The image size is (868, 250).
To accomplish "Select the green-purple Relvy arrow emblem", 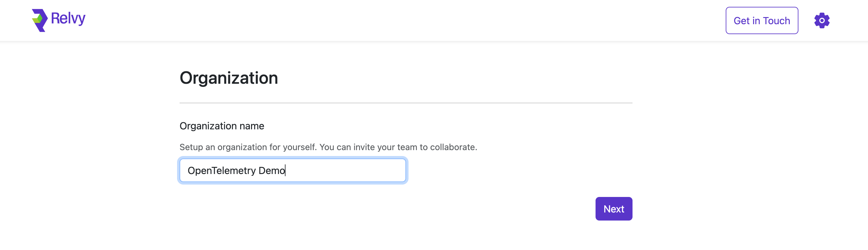I will pyautogui.click(x=40, y=20).
